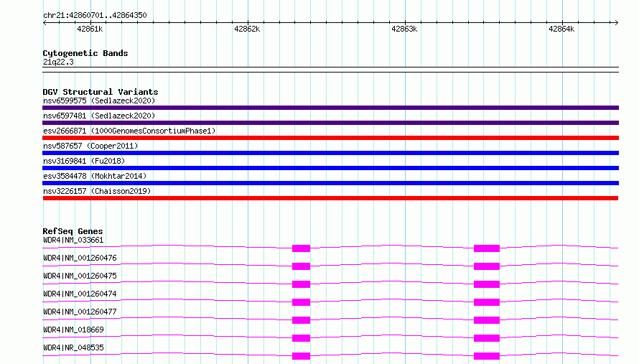Click the second exon of WDR4|NM_018669
Image resolution: width=639 pixels, height=364 pixels.
487,338
